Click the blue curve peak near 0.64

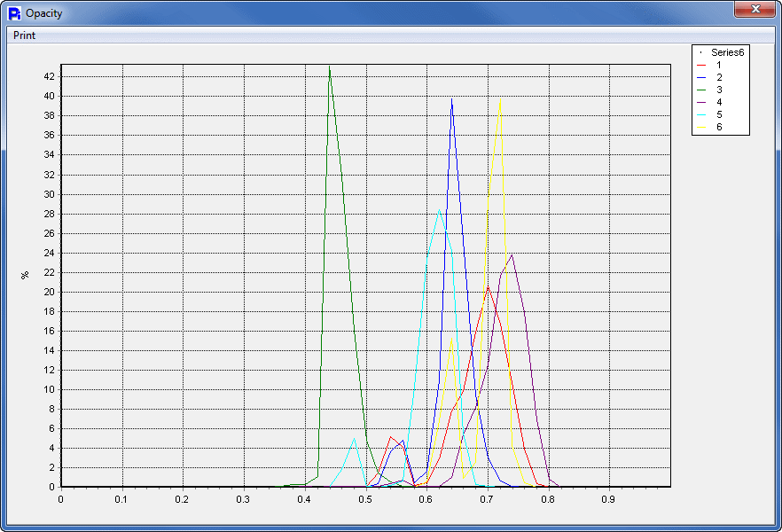pyautogui.click(x=452, y=98)
